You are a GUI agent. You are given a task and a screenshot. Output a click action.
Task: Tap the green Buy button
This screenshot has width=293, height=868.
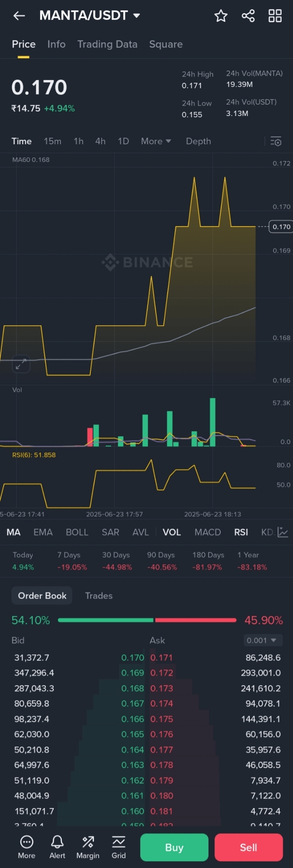(x=174, y=848)
